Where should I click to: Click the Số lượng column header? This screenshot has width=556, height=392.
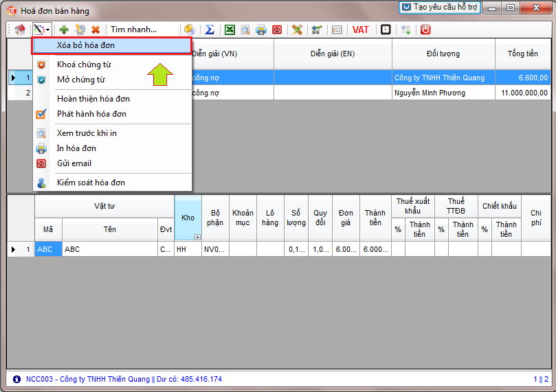(296, 218)
